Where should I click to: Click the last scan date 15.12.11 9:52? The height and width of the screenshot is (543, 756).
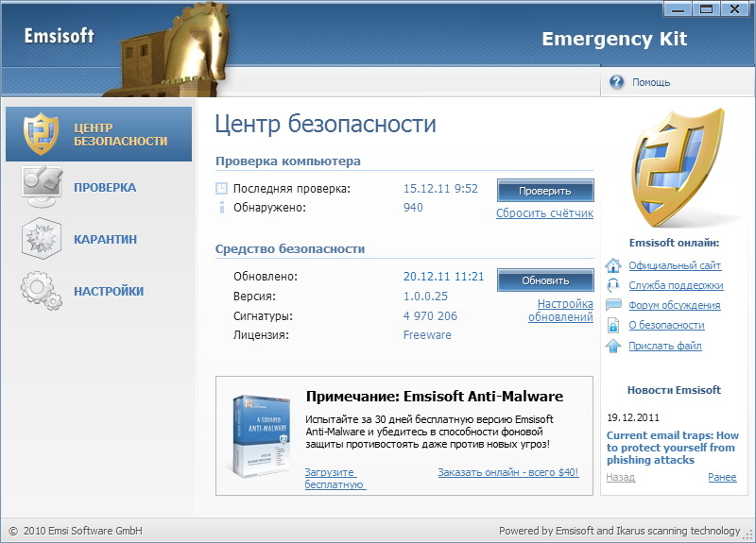coord(440,188)
